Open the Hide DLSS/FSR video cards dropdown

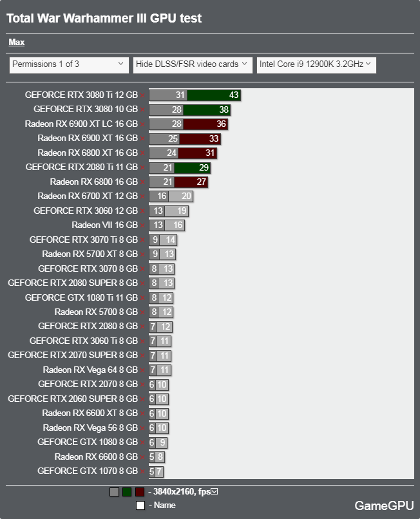click(193, 65)
